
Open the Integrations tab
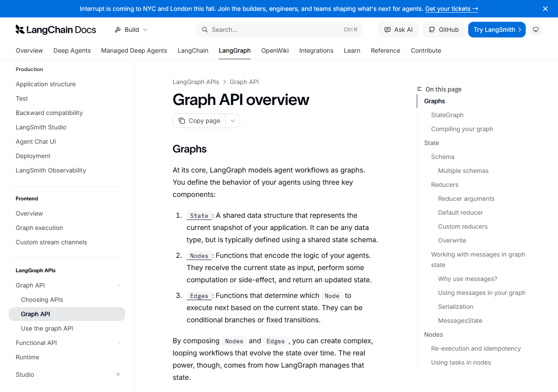point(316,51)
